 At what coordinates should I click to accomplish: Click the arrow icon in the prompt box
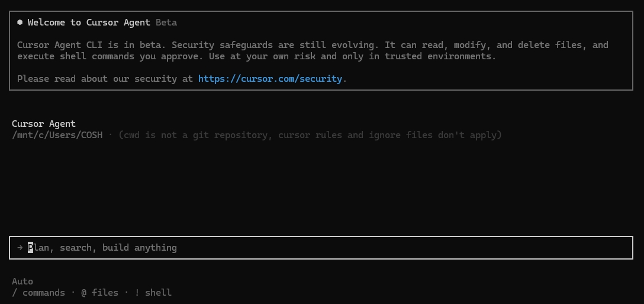(20, 248)
